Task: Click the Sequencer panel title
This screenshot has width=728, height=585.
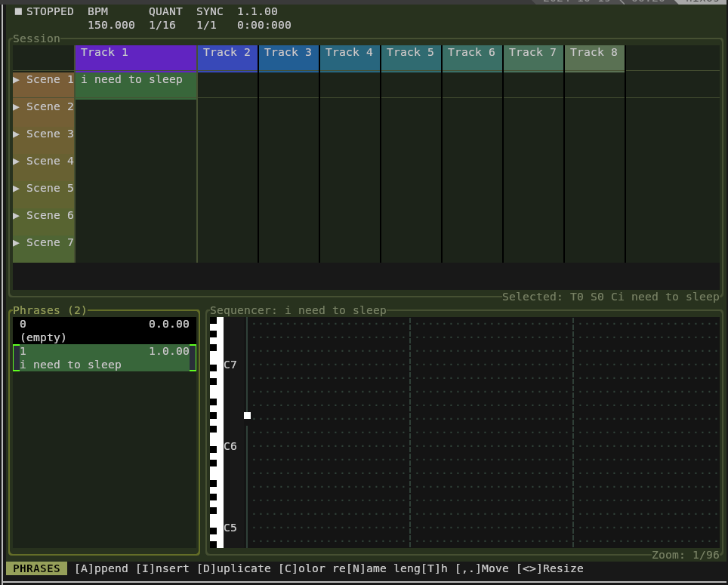Action: point(298,310)
